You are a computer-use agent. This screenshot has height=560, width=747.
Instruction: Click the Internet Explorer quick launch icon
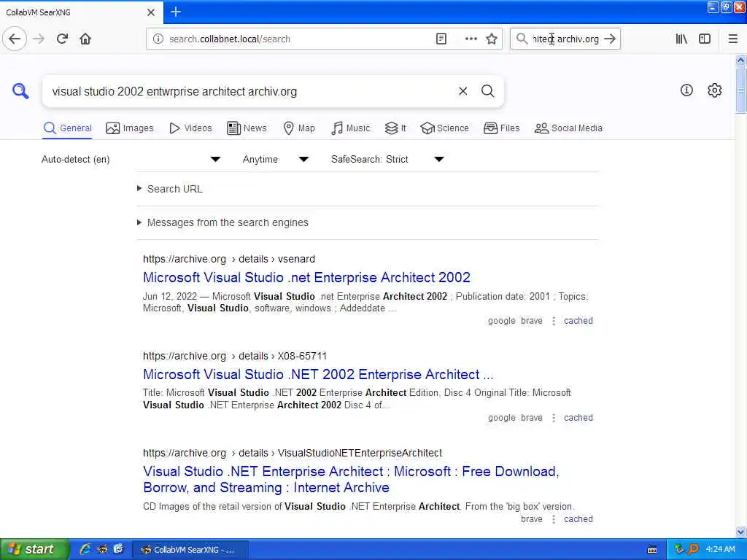[x=86, y=549]
